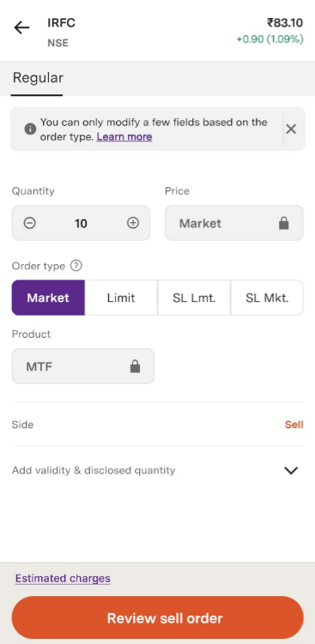Click the Order type help question icon
Screen dimensions: 315x644
pos(76,266)
